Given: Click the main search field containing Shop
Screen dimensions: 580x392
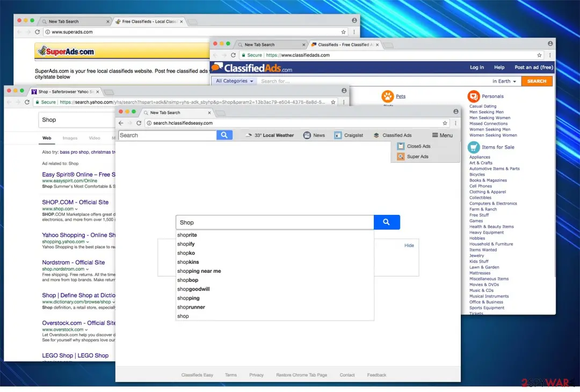Looking at the screenshot, I should (275, 222).
